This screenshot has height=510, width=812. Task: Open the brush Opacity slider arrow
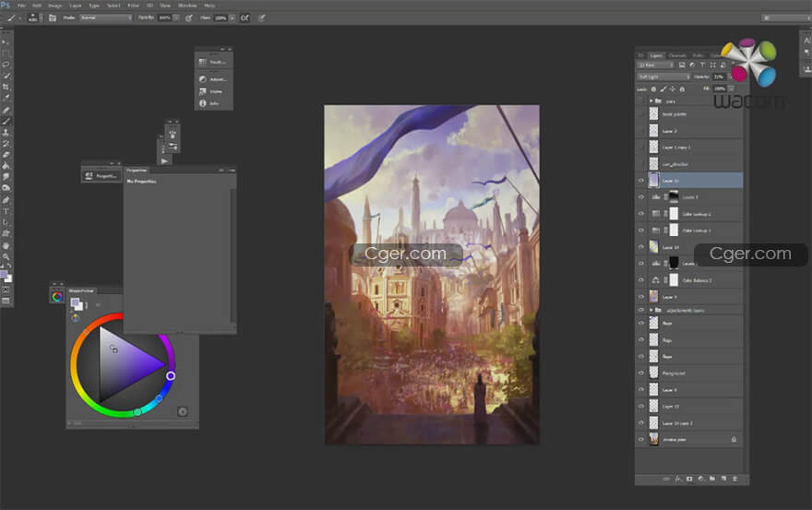coord(176,18)
